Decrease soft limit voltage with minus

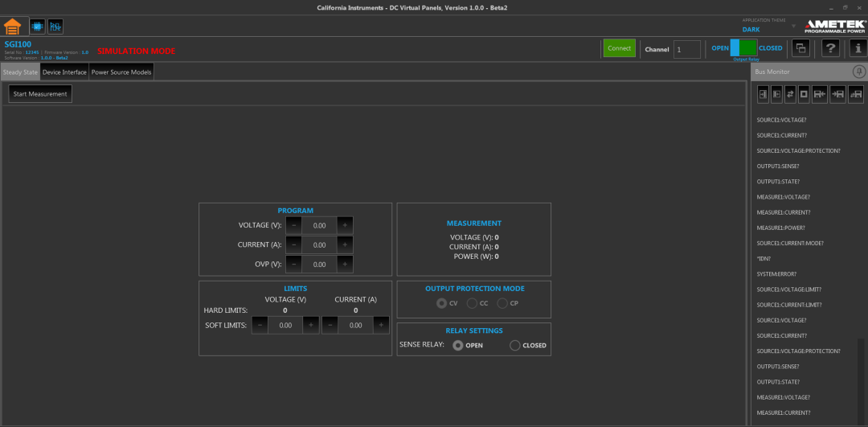pos(260,325)
